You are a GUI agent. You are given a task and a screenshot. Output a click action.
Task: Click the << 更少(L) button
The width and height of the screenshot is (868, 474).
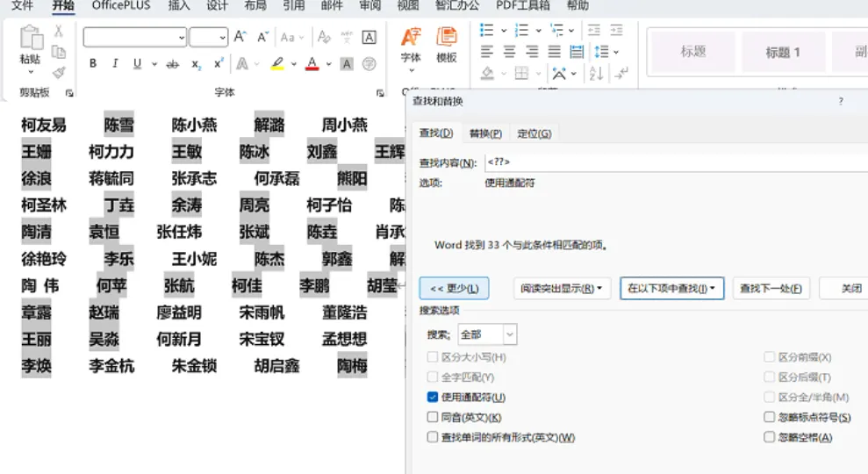454,289
